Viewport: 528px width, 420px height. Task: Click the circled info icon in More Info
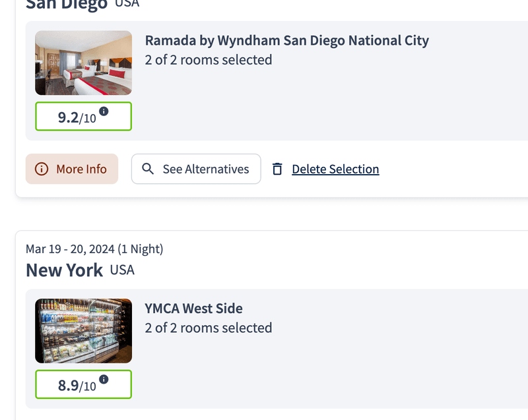[42, 169]
